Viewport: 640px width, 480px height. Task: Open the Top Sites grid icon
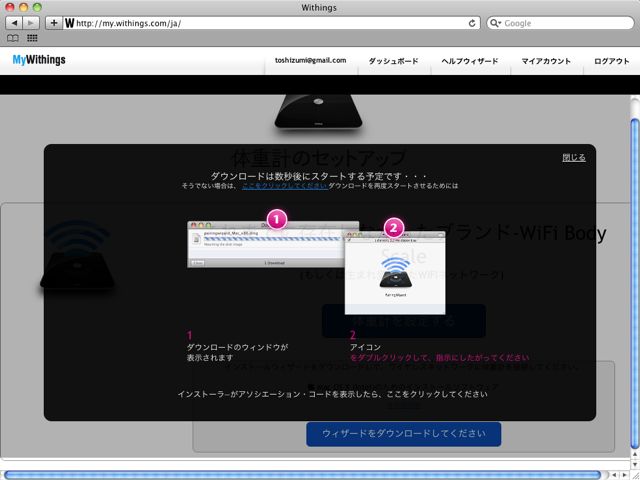[x=32, y=38]
